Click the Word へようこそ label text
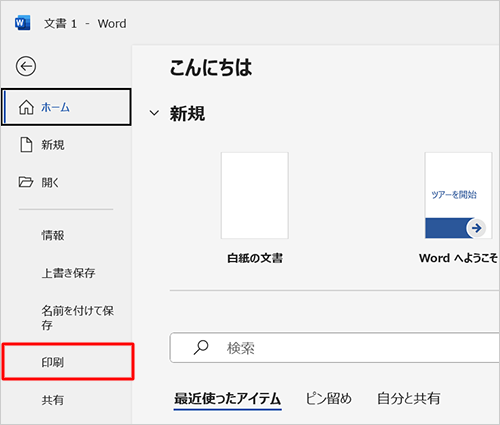The height and width of the screenshot is (425, 500). point(458,258)
